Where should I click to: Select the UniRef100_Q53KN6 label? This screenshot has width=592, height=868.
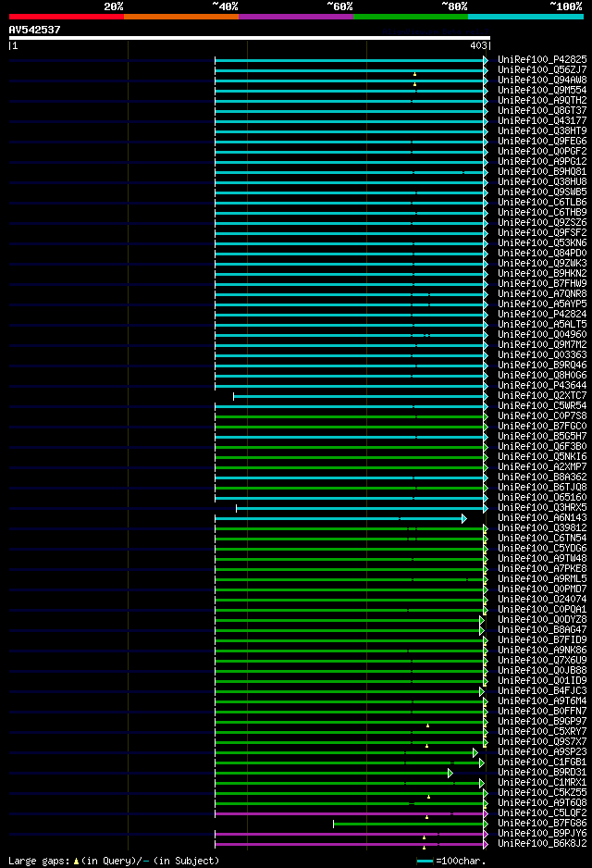pos(542,243)
